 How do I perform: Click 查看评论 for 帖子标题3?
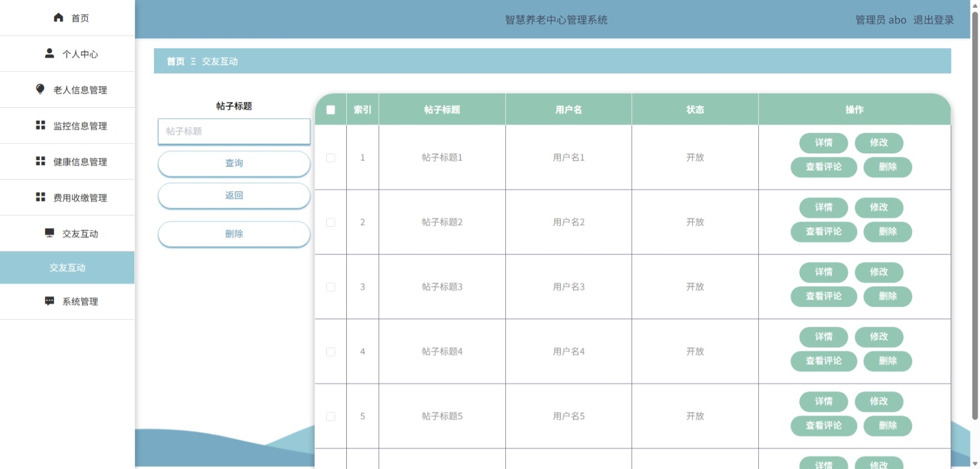tap(824, 296)
